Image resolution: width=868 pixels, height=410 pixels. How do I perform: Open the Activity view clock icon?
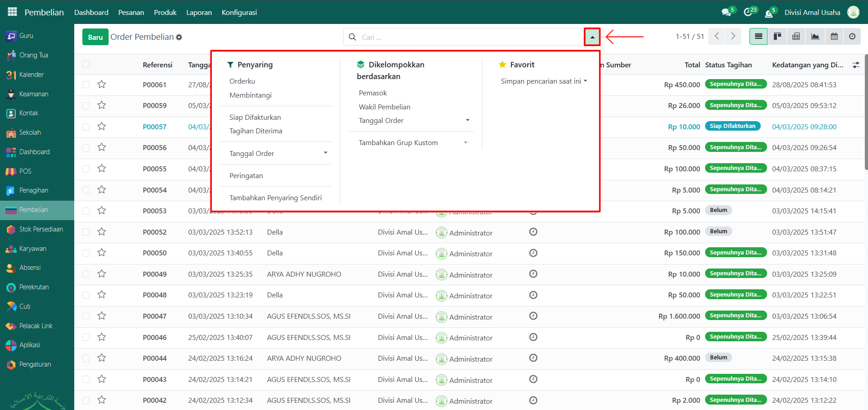[852, 37]
